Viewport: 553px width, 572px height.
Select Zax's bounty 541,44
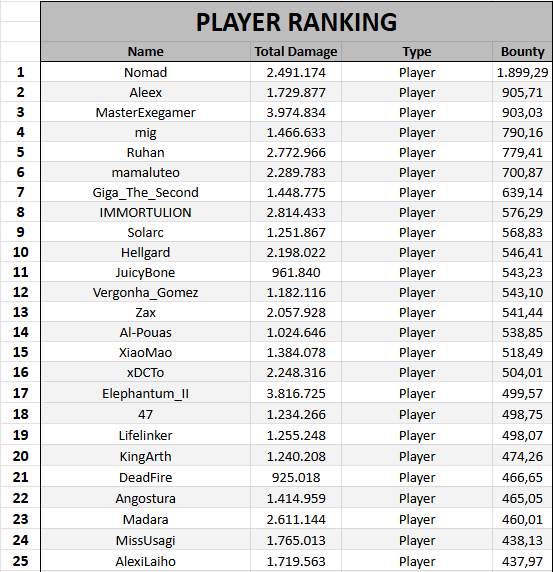pos(522,312)
